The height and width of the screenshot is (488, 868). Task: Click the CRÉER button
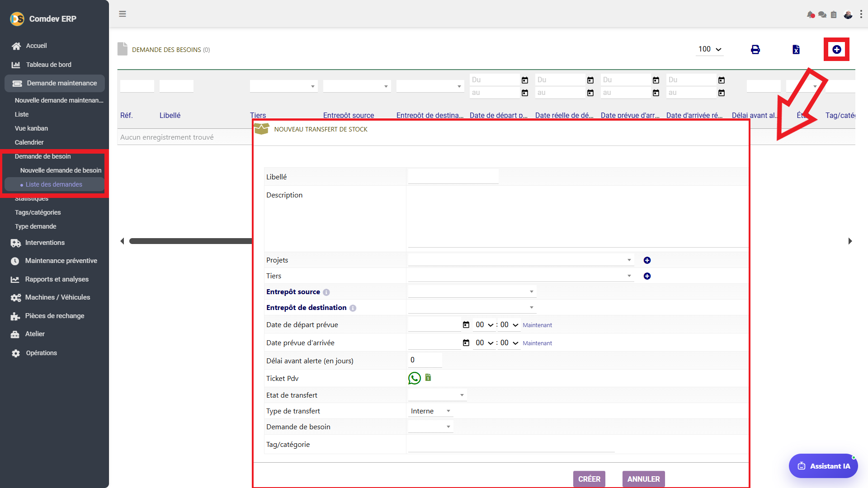(589, 479)
